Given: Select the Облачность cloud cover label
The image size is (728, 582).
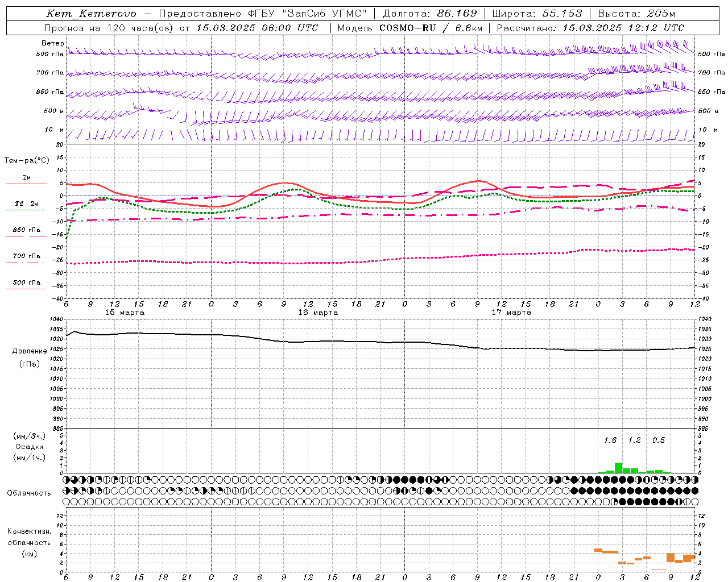Looking at the screenshot, I should pyautogui.click(x=29, y=493).
